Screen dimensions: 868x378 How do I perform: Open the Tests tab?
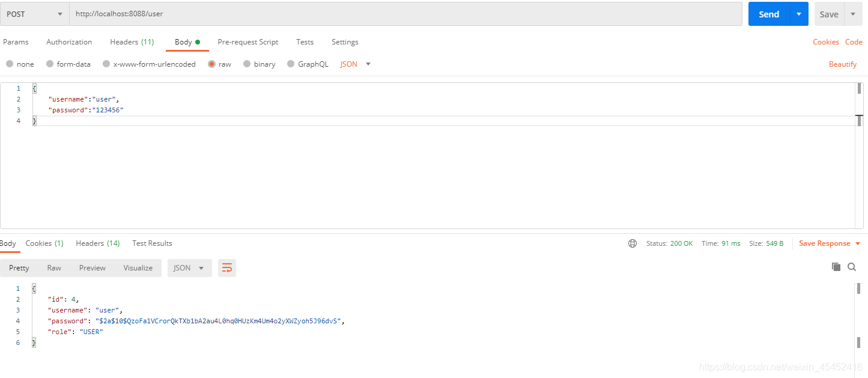pyautogui.click(x=305, y=42)
